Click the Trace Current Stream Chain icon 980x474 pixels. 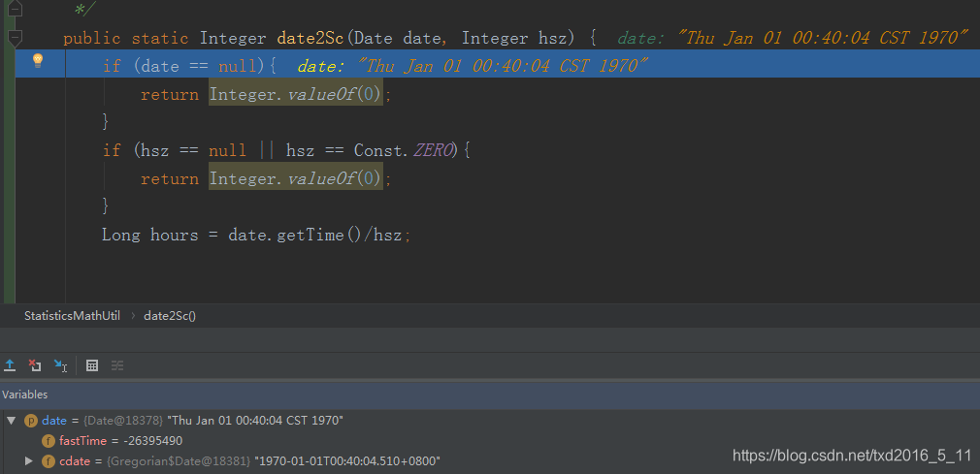coord(117,365)
